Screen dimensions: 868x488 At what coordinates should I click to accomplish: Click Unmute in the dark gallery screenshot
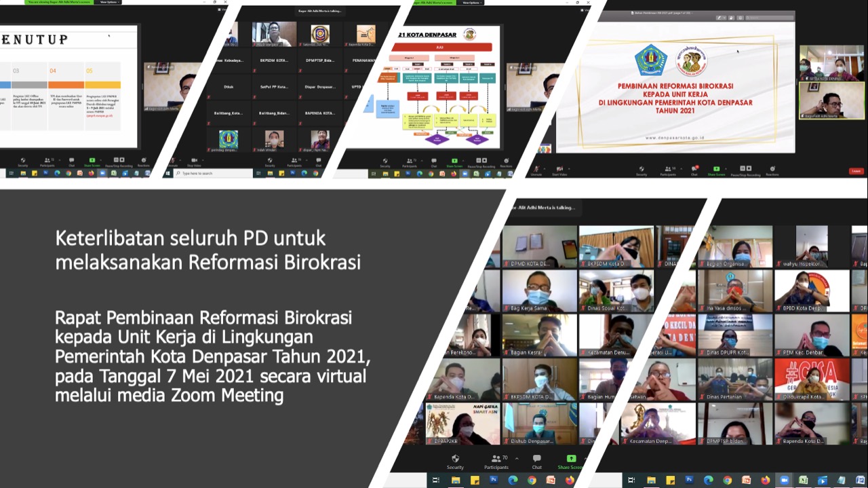(172, 163)
